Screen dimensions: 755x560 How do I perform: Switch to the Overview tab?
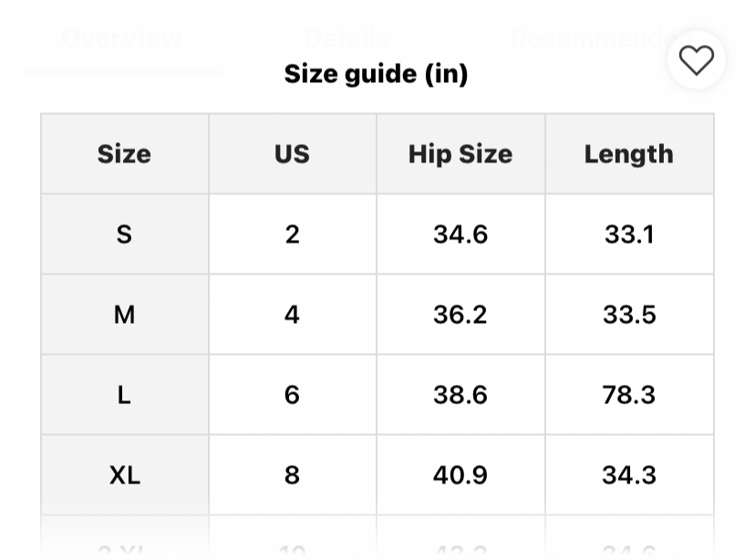[121, 38]
